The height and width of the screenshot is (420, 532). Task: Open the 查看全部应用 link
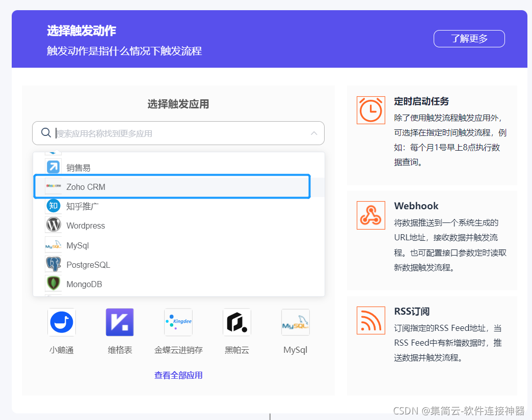tap(178, 375)
